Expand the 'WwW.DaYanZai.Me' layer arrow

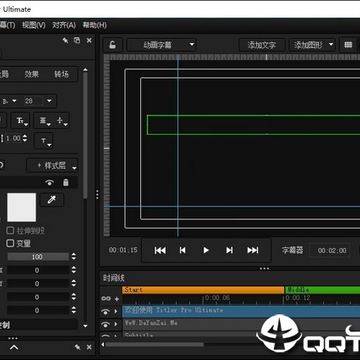pos(116,324)
